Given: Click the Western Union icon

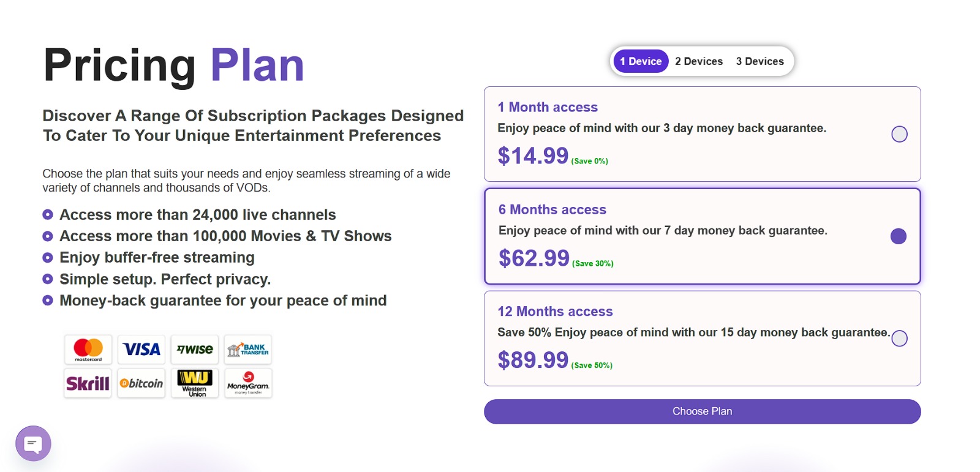Looking at the screenshot, I should [x=195, y=383].
